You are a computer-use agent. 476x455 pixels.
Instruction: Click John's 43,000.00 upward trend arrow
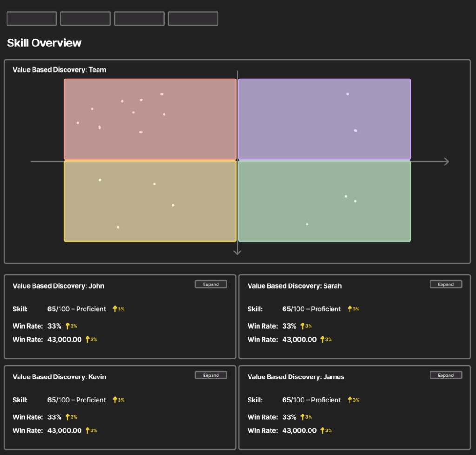click(x=87, y=339)
